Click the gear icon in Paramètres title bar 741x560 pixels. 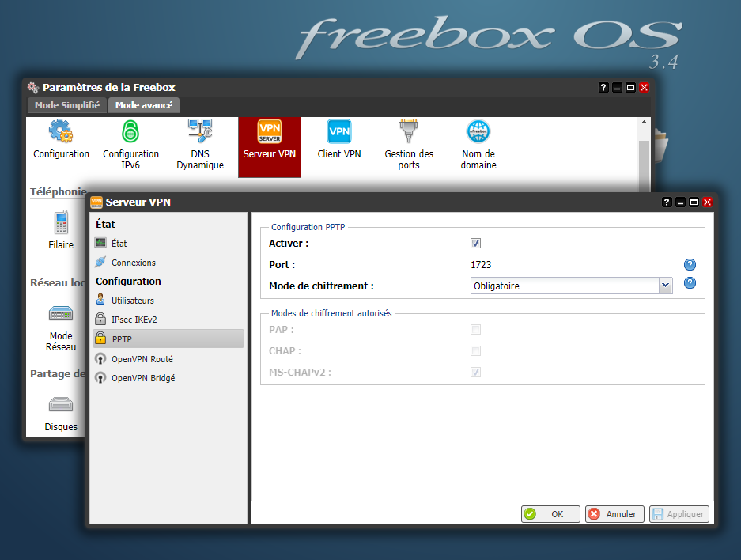(x=33, y=88)
